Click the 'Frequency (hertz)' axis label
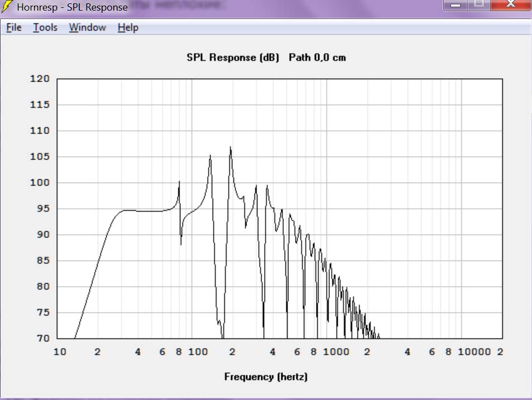The image size is (532, 400). [266, 377]
